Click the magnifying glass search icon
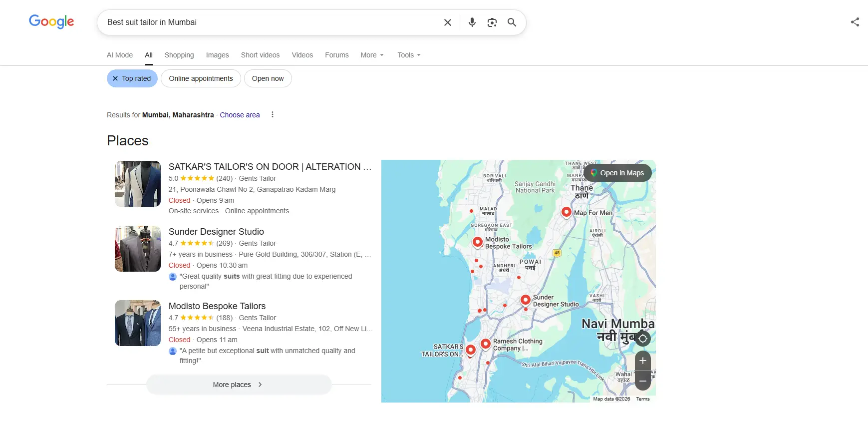 click(x=512, y=22)
